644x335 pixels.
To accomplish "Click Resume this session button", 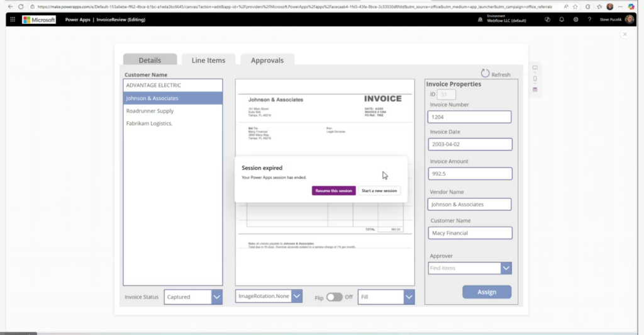I will 333,191.
